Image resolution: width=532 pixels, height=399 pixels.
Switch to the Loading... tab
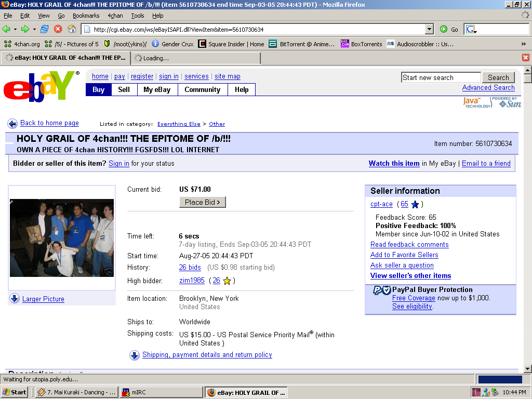click(195, 58)
